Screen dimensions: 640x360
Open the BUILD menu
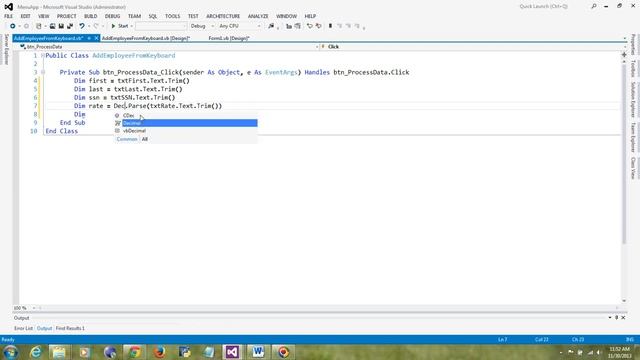pyautogui.click(x=91, y=16)
